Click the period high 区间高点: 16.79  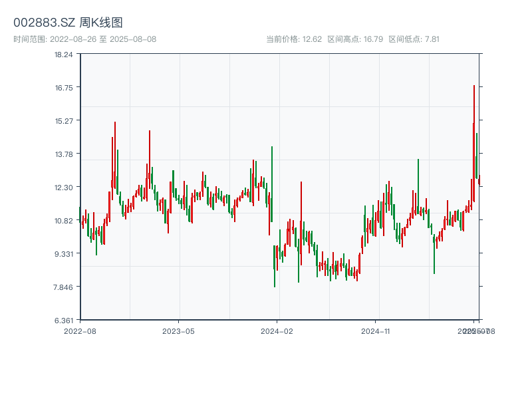click(x=355, y=39)
